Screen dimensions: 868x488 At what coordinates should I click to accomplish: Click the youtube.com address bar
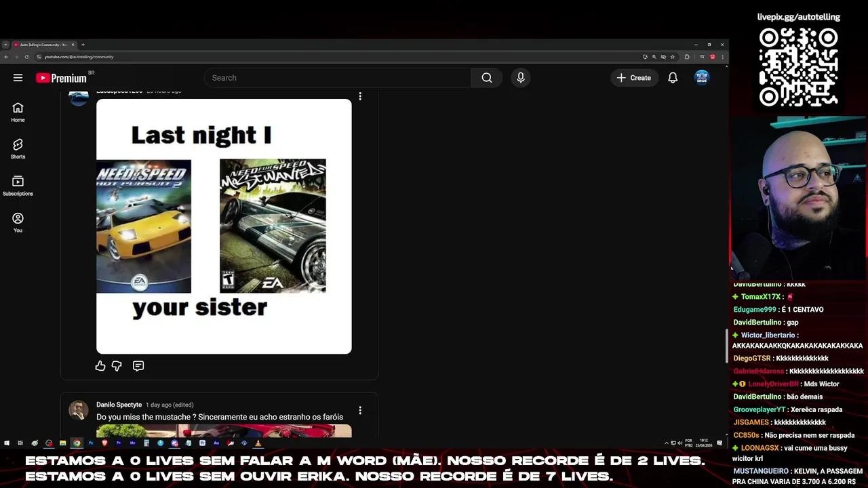click(x=339, y=57)
